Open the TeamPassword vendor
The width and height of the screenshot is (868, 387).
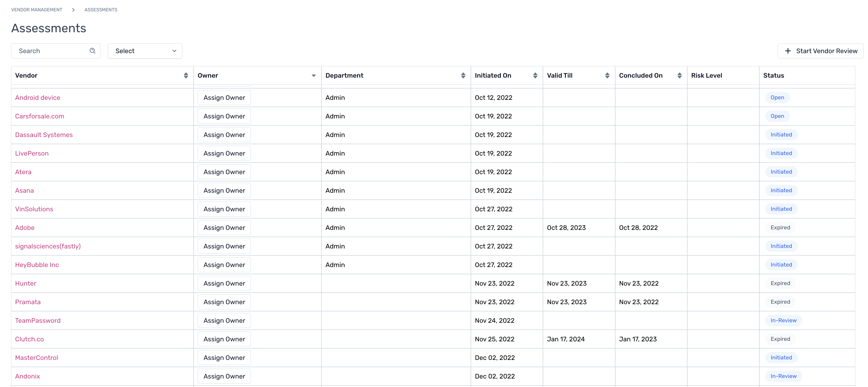tap(38, 321)
